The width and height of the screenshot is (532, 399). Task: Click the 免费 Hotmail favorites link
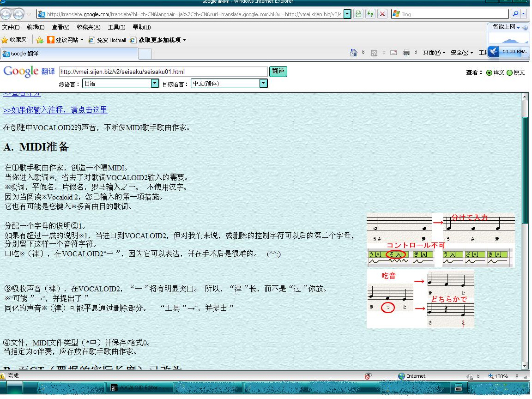click(107, 40)
